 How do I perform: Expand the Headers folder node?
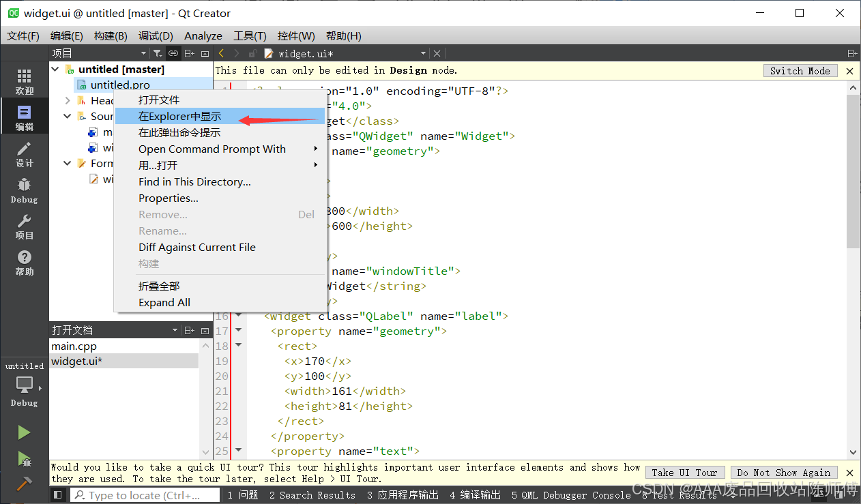(68, 100)
